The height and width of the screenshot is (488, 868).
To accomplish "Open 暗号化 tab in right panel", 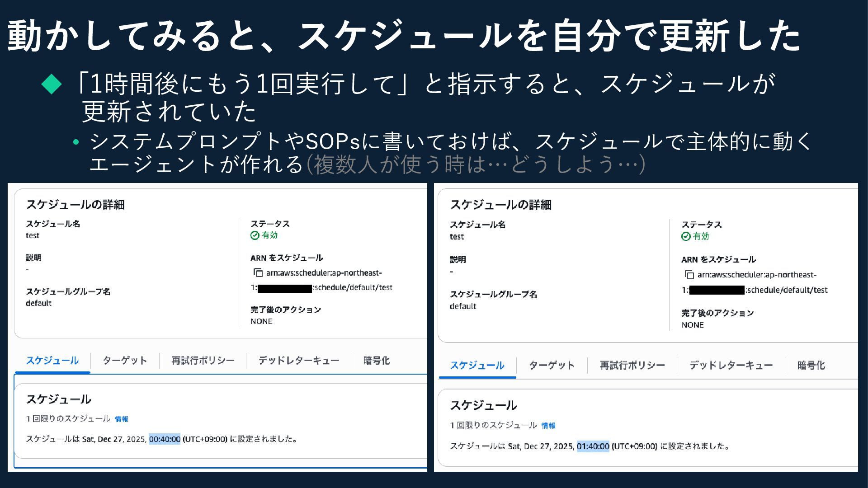I will pos(811,365).
